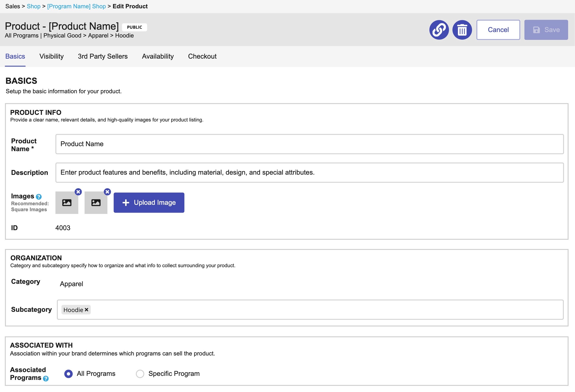Screen dimensions: 575x392
Task: Open the Checkout tab
Action: pyautogui.click(x=202, y=56)
